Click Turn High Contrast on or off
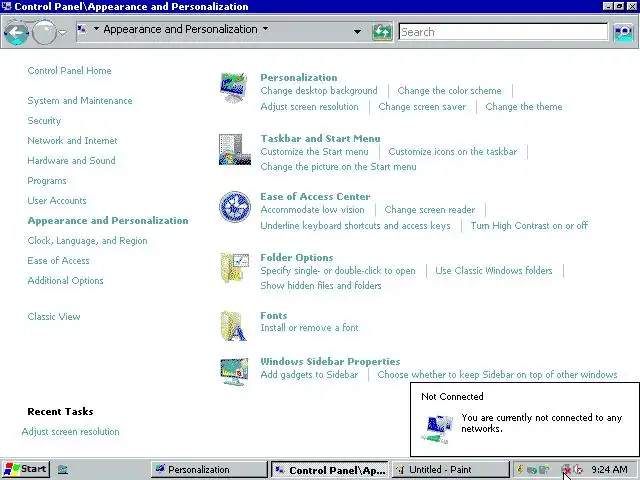This screenshot has width=640, height=480. click(529, 225)
